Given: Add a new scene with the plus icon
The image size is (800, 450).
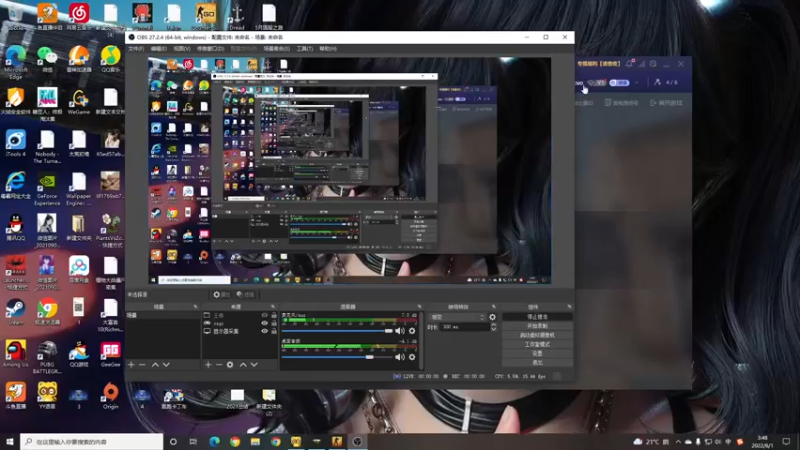Looking at the screenshot, I should (131, 365).
